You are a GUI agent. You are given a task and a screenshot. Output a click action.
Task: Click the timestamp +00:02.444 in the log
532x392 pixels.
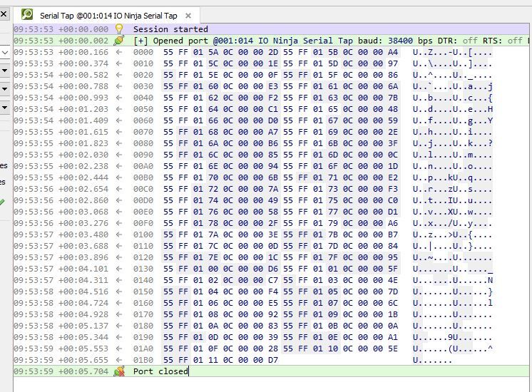[x=83, y=177]
